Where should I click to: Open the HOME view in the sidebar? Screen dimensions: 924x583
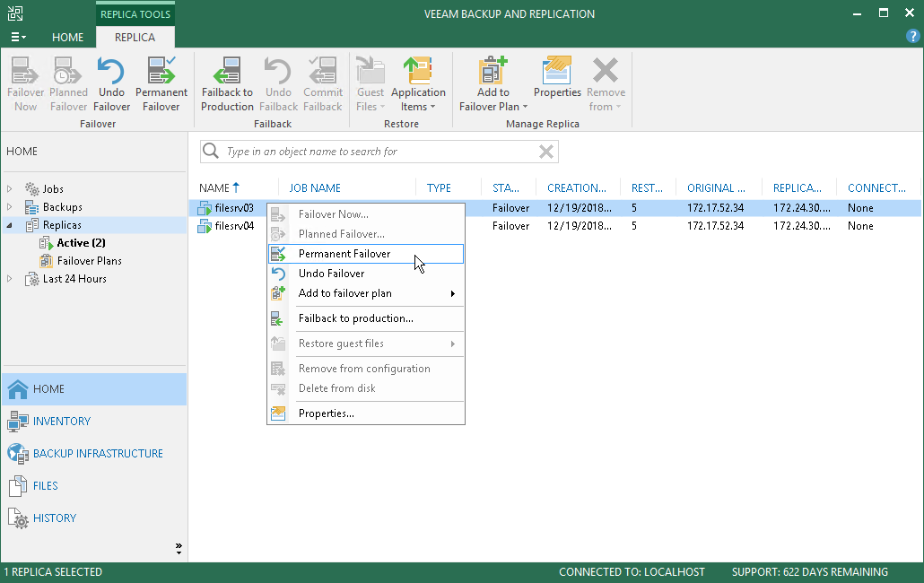94,388
